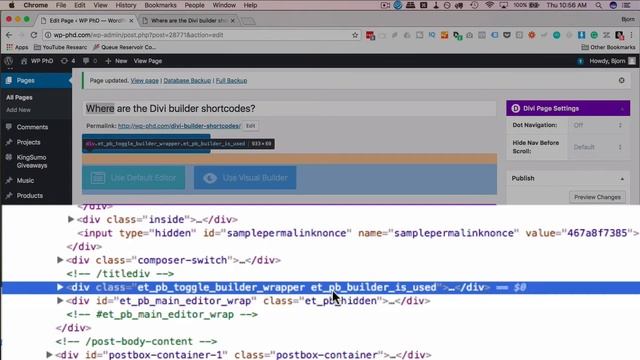Click the WordPress logo in admin bar
The width and height of the screenshot is (640, 360).
pyautogui.click(x=9, y=61)
